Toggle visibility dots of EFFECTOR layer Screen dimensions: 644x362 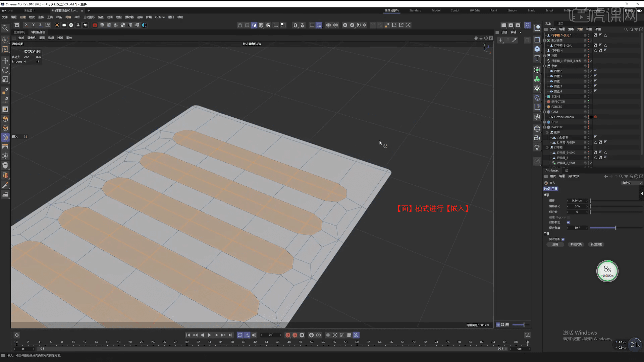click(588, 102)
